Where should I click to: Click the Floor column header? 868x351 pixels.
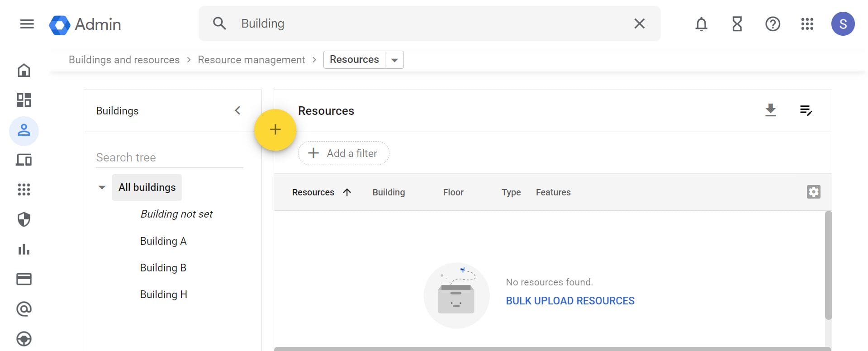click(x=453, y=192)
